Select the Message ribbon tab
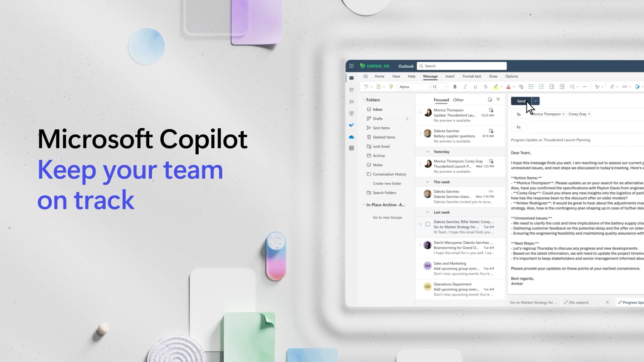This screenshot has height=362, width=644. click(x=430, y=76)
